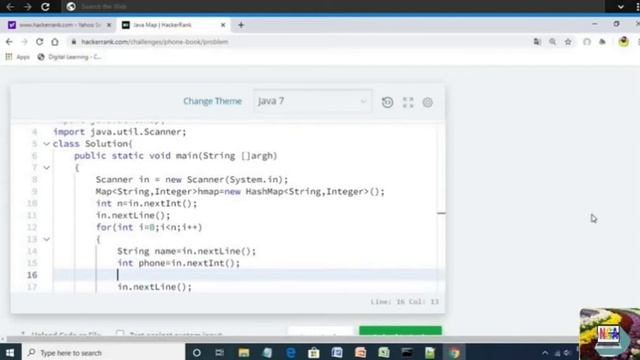640x360 pixels.
Task: Open Cortana from the taskbar circle
Action: coord(196,352)
